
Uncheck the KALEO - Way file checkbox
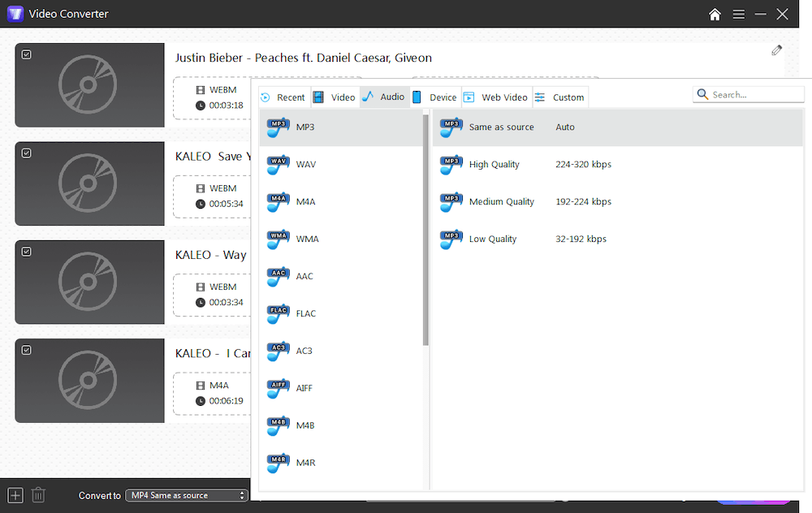[x=27, y=252]
